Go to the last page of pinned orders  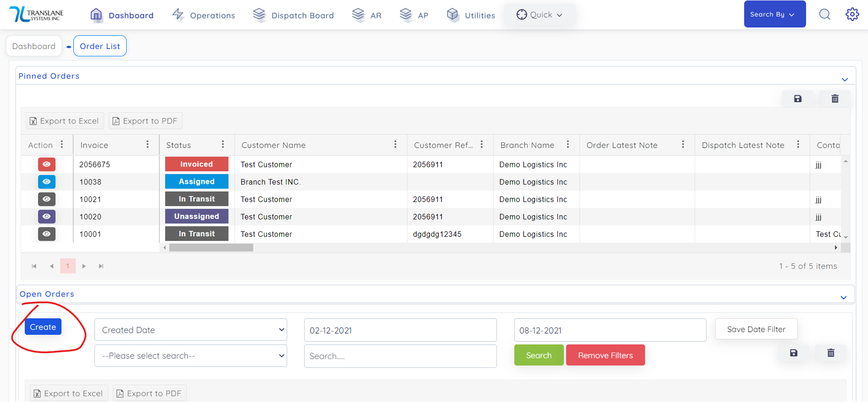[101, 266]
